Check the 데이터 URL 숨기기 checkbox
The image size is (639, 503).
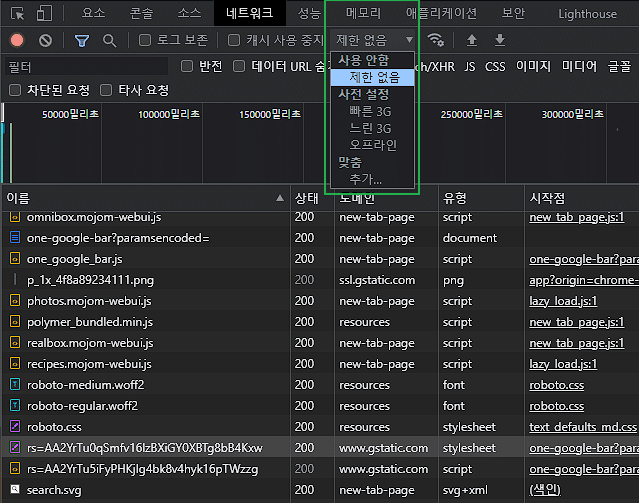click(239, 66)
